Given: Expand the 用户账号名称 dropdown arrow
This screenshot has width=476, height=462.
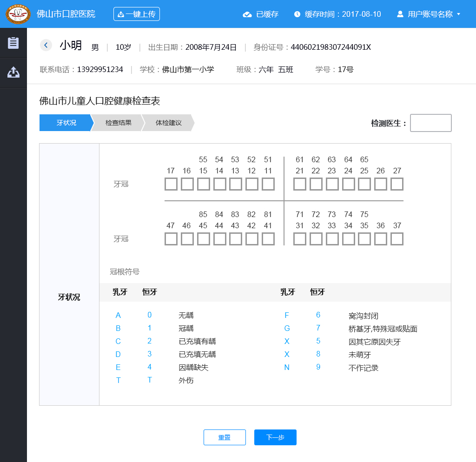Looking at the screenshot, I should 459,14.
